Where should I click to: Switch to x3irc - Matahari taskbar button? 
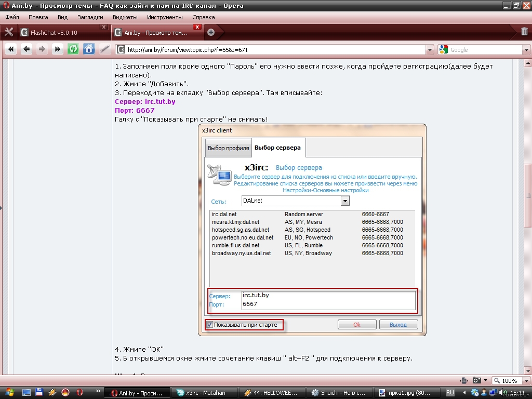(204, 393)
